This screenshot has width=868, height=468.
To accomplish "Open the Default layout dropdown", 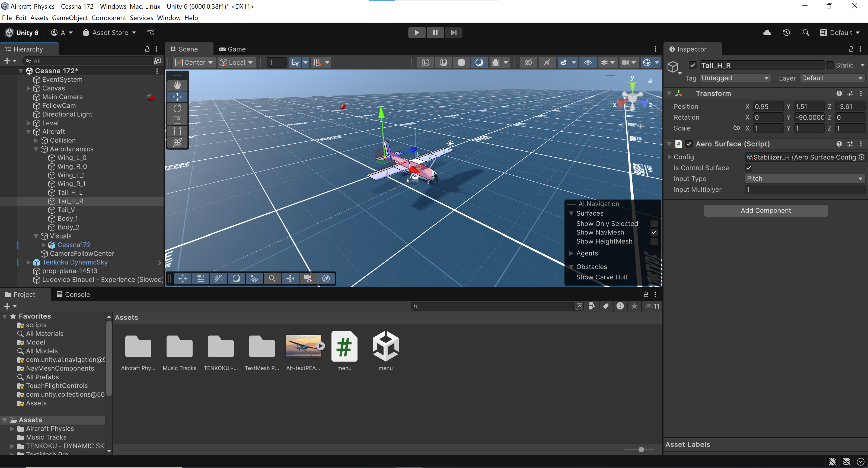I will [840, 33].
